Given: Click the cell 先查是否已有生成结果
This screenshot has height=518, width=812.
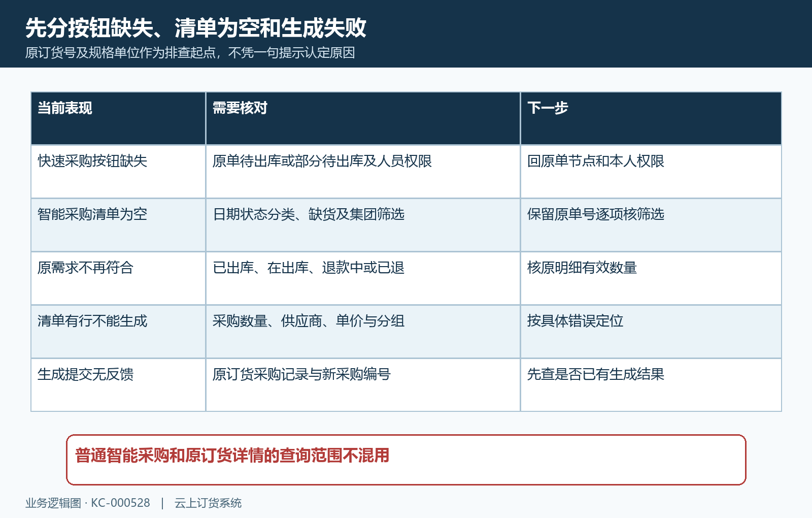Looking at the screenshot, I should coord(651,385).
